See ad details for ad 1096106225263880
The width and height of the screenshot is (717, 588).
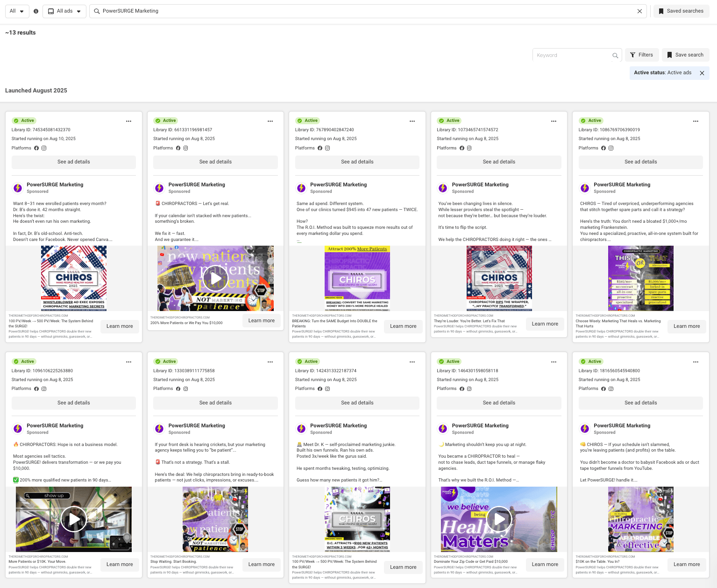tap(74, 403)
